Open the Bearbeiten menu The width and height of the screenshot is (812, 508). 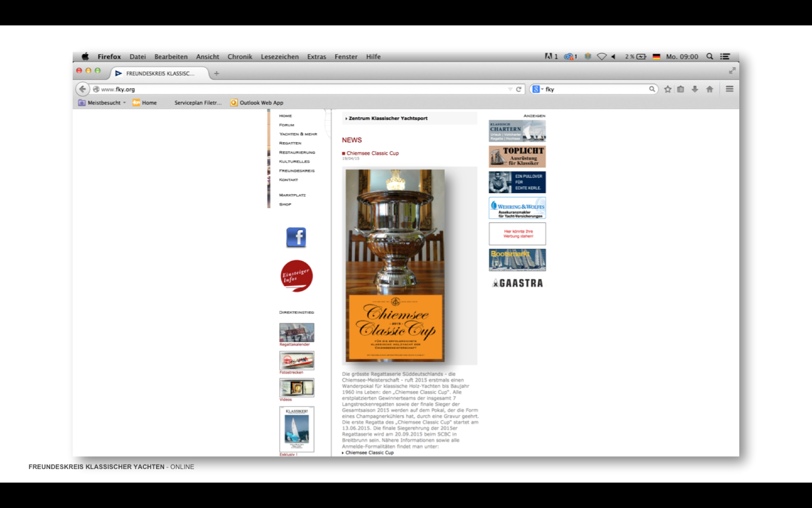pos(171,57)
